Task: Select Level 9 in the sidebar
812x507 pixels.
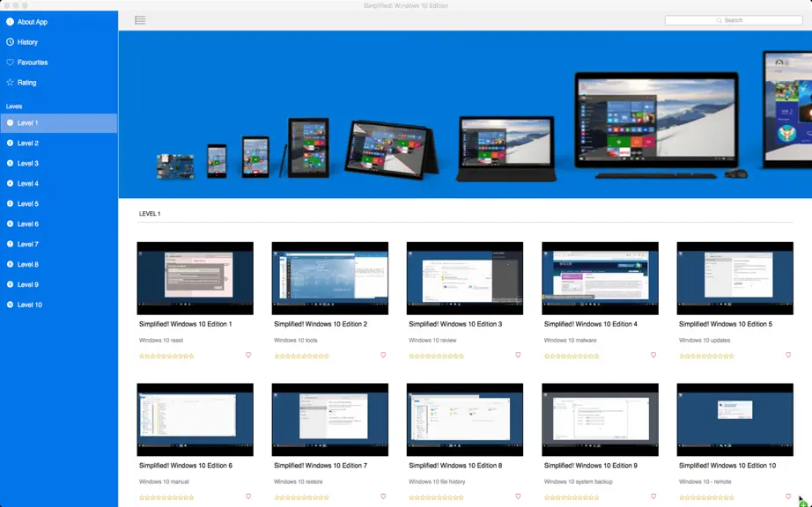Action: [x=58, y=284]
